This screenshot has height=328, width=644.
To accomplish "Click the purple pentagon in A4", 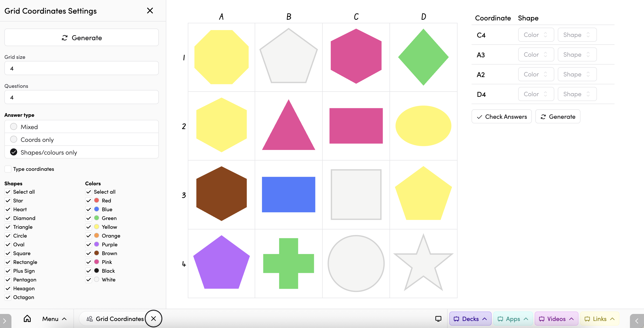I will click(221, 263).
